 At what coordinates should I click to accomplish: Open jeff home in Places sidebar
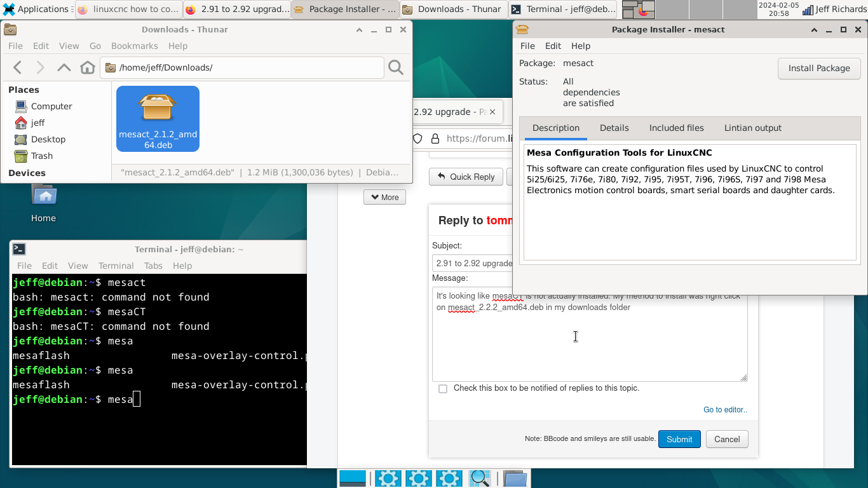click(x=38, y=123)
